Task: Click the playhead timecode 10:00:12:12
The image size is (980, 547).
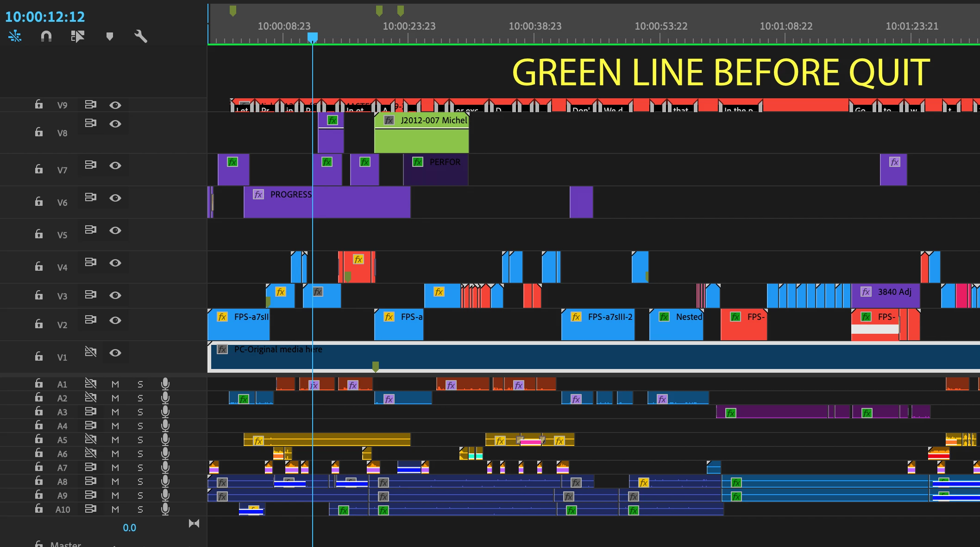Action: (x=45, y=17)
